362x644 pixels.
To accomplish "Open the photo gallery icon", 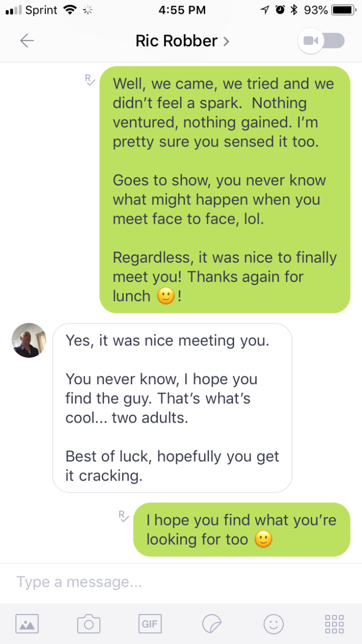I will (27, 624).
